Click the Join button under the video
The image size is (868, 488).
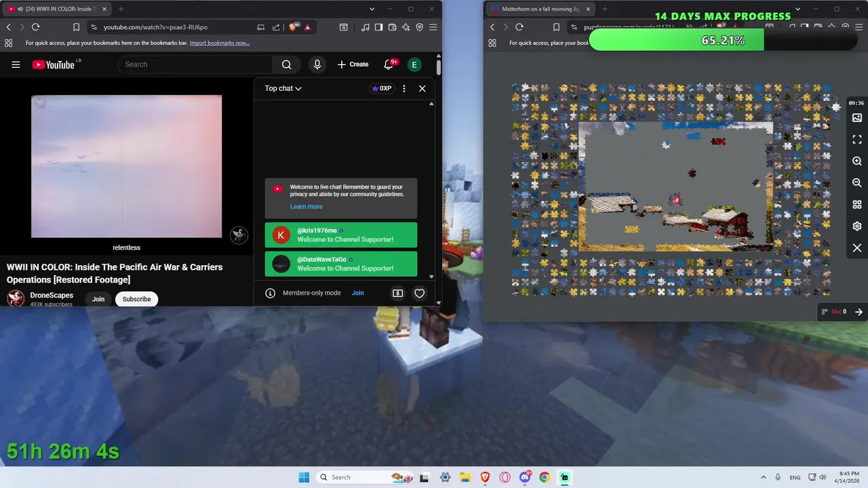pyautogui.click(x=98, y=299)
